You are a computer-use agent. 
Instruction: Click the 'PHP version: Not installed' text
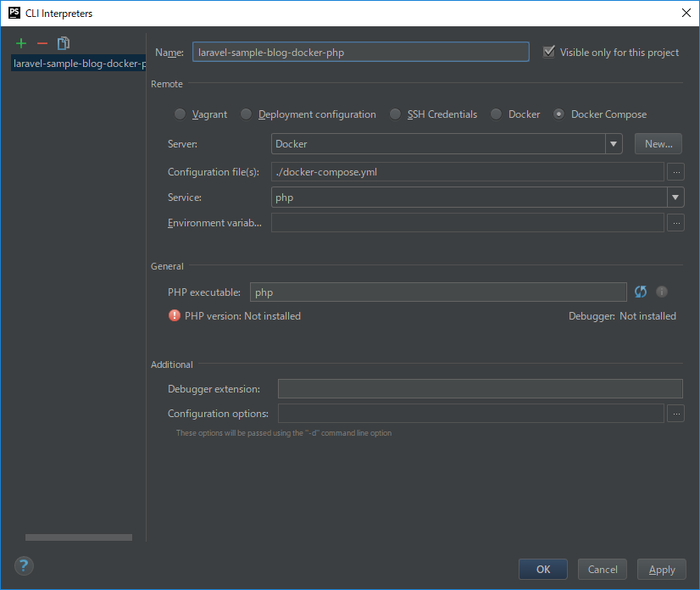pos(243,316)
